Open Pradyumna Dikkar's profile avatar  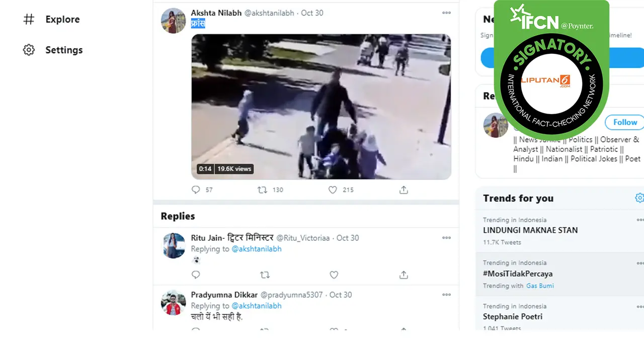[173, 303]
